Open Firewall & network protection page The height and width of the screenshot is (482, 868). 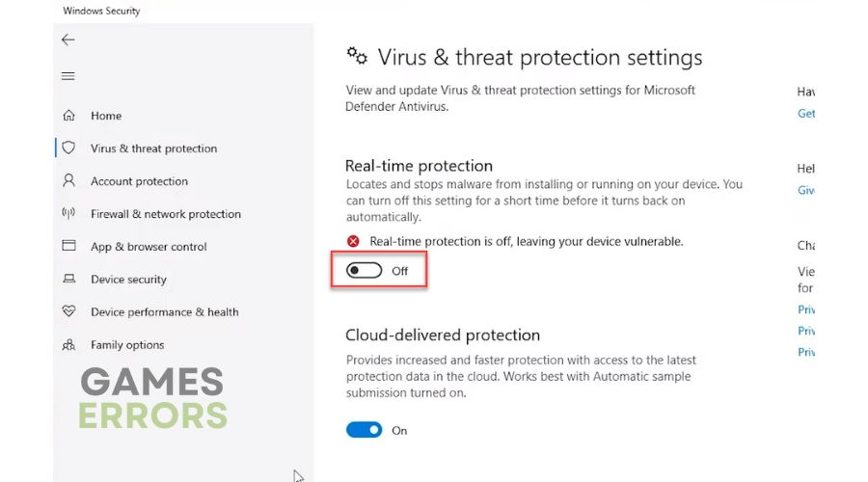click(166, 214)
